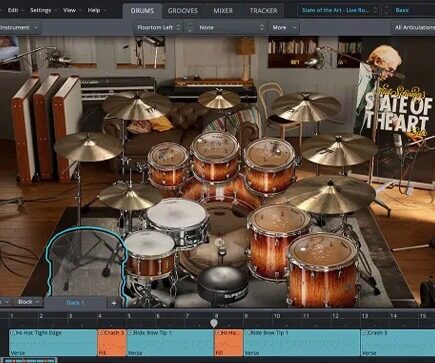Click bar 12 on the timeline ruler

click(x=335, y=316)
